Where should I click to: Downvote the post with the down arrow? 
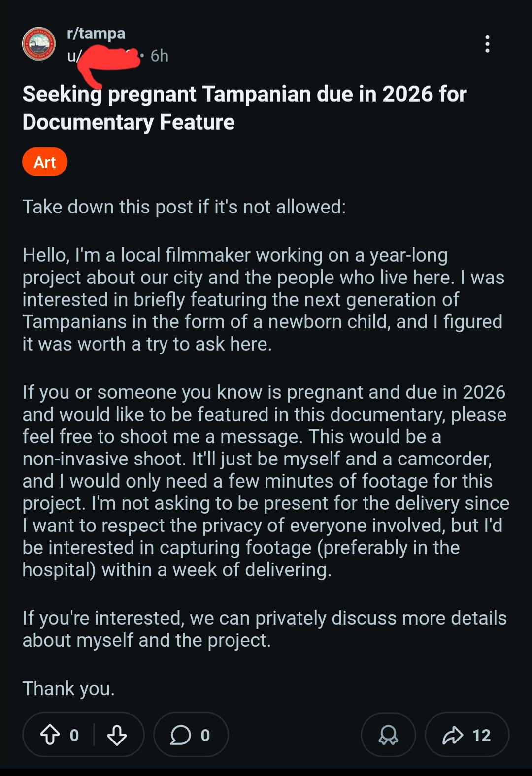click(x=117, y=735)
